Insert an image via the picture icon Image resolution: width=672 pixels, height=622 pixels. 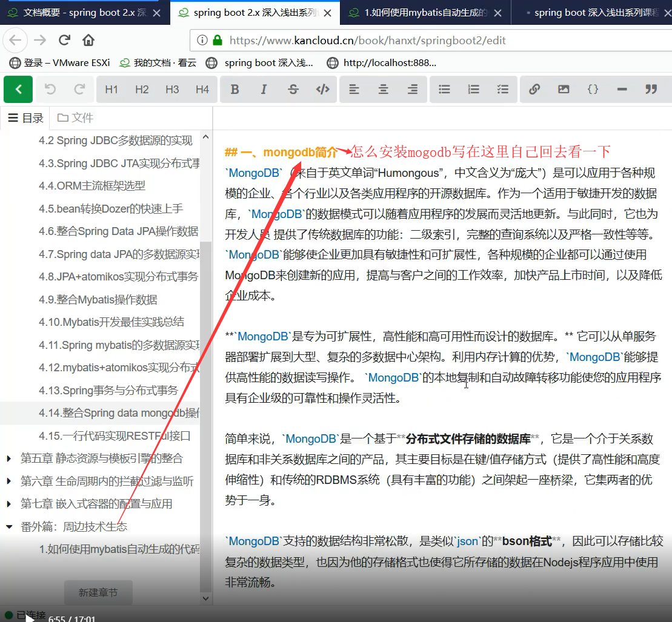click(564, 89)
